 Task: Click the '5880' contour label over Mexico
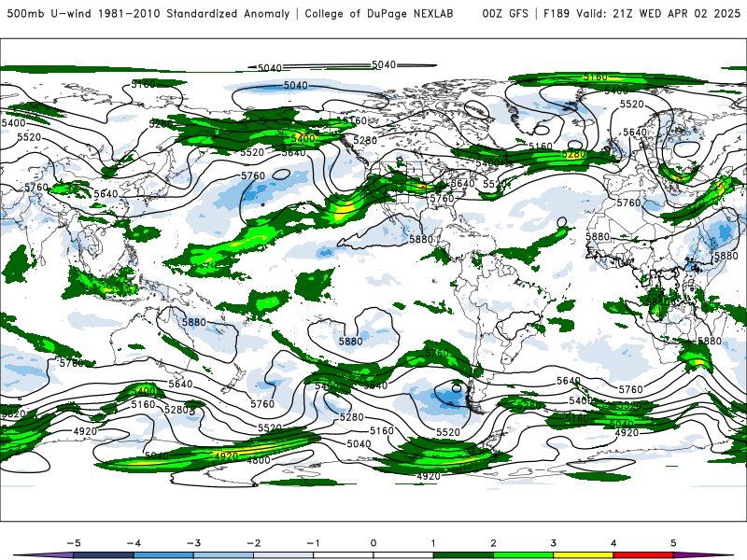(421, 239)
